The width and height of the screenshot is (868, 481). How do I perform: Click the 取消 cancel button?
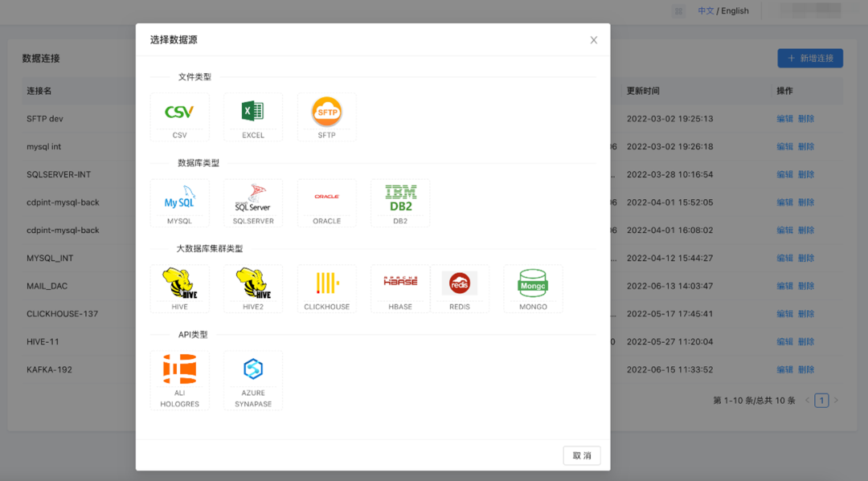click(582, 455)
